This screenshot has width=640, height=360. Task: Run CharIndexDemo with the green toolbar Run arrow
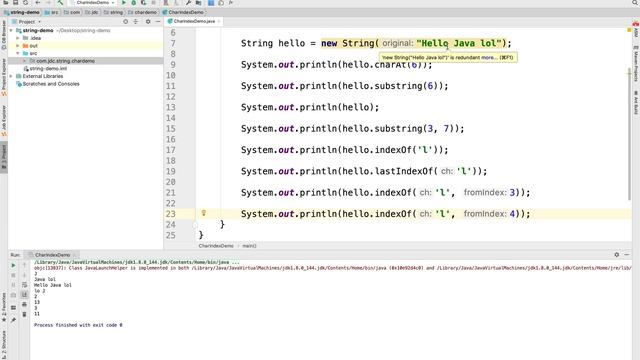click(x=124, y=3)
